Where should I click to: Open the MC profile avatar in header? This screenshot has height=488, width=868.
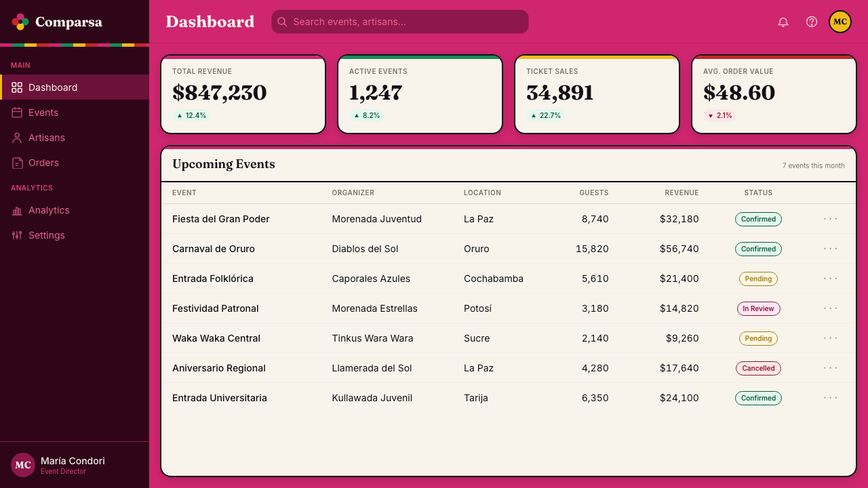pyautogui.click(x=840, y=22)
